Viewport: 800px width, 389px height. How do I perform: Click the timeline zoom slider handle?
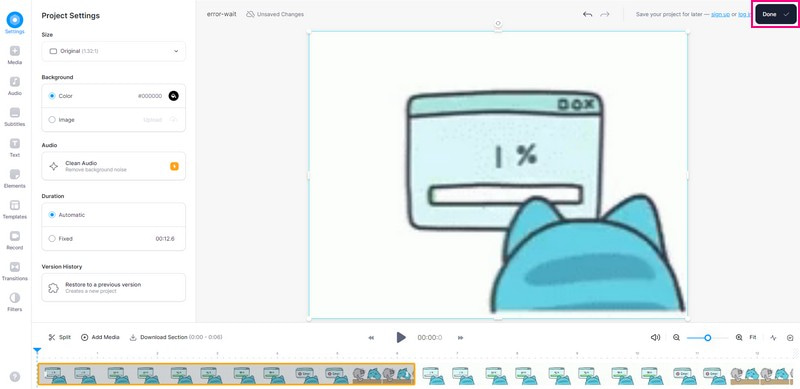(x=708, y=337)
